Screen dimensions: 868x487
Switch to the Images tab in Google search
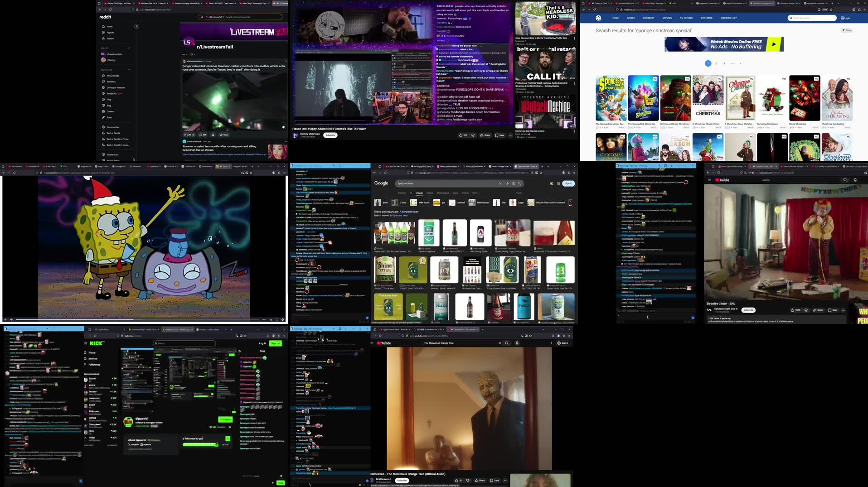coord(419,193)
